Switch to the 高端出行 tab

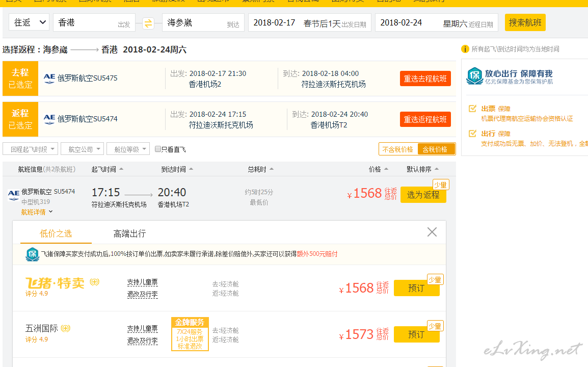click(x=129, y=234)
